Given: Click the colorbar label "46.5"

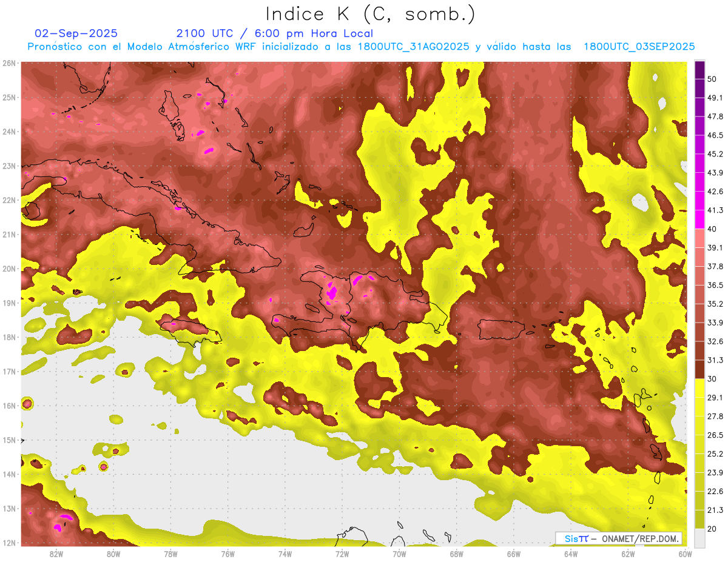Looking at the screenshot, I should coord(715,135).
